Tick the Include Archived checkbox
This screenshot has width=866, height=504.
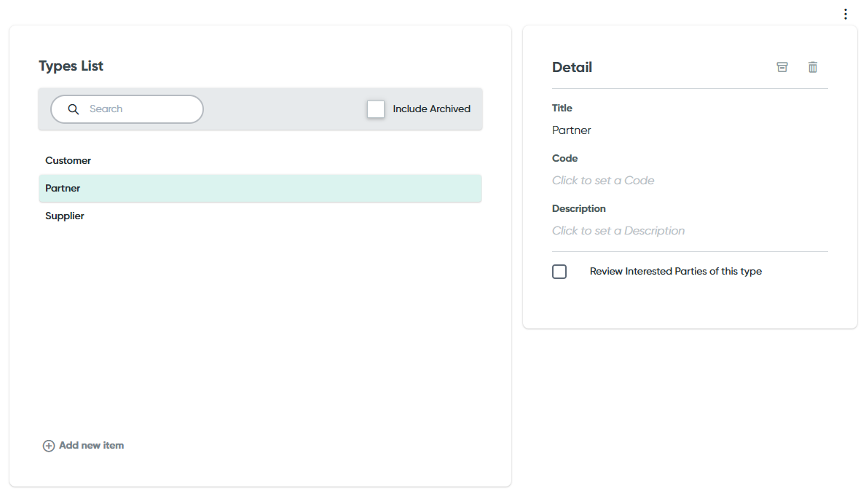tap(376, 109)
